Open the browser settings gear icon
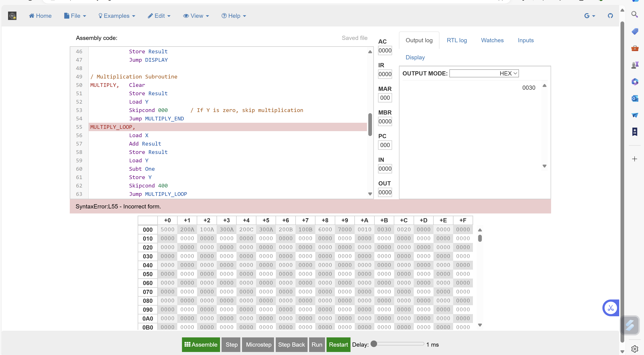Viewport: 644px width, 355px height. [x=635, y=348]
